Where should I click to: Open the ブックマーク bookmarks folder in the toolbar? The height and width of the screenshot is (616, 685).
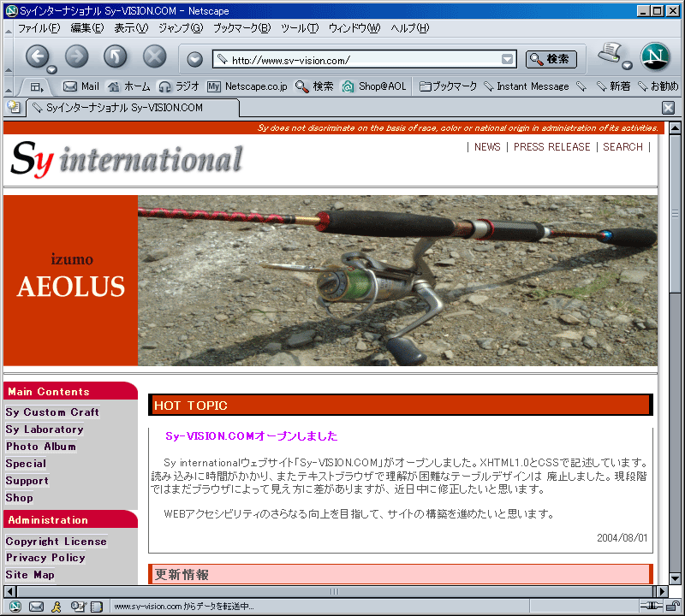[x=448, y=86]
